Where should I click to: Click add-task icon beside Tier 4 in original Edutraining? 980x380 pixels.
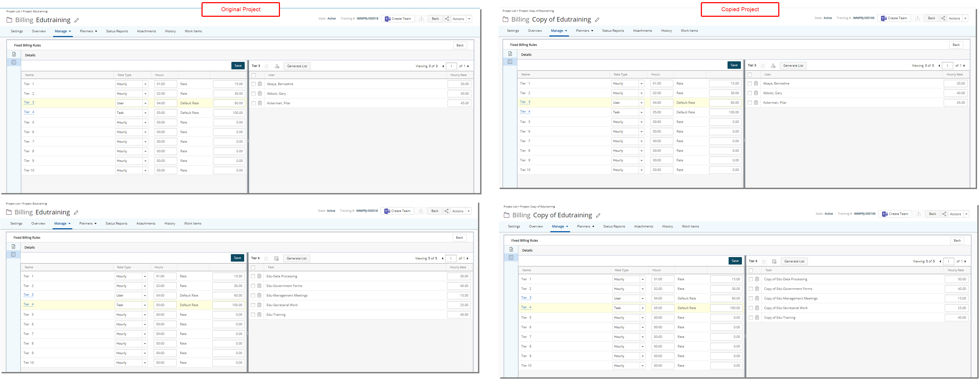[276, 258]
